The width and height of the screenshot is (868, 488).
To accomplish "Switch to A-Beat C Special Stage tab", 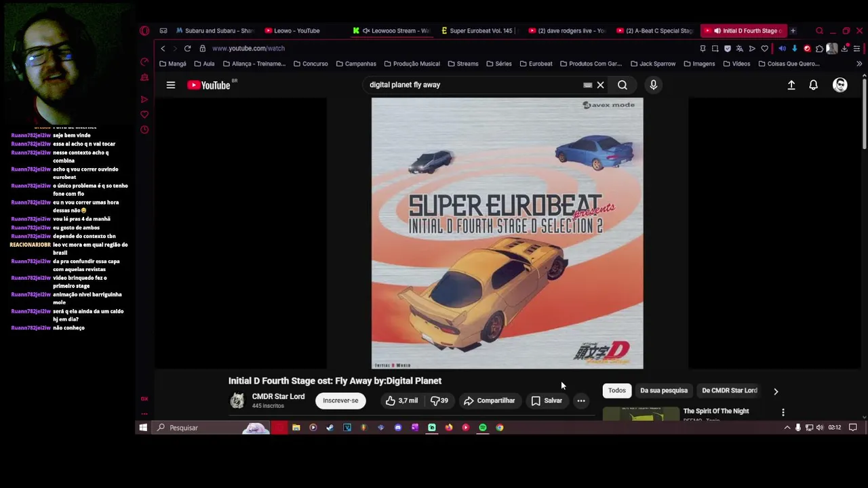I will pos(654,30).
